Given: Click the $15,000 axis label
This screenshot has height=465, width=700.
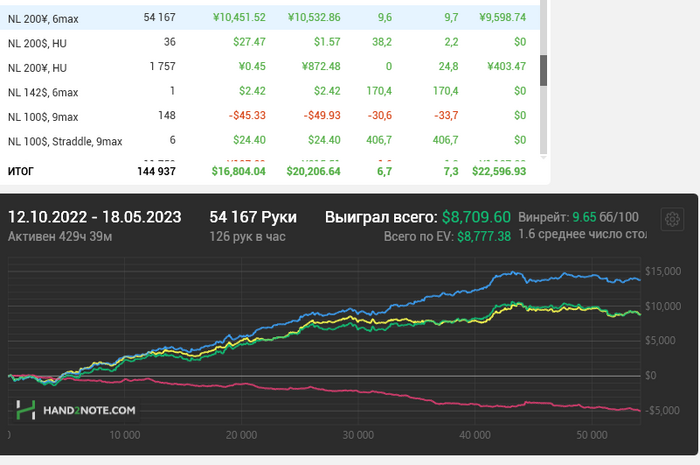Looking at the screenshot, I should point(663,271).
